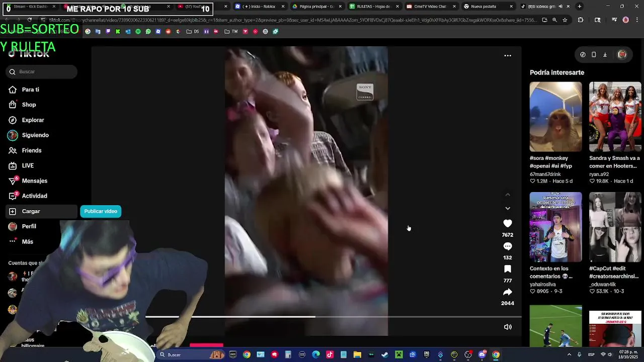Open a new browser tab with plus
Screen dimensions: 644x362
580,7
